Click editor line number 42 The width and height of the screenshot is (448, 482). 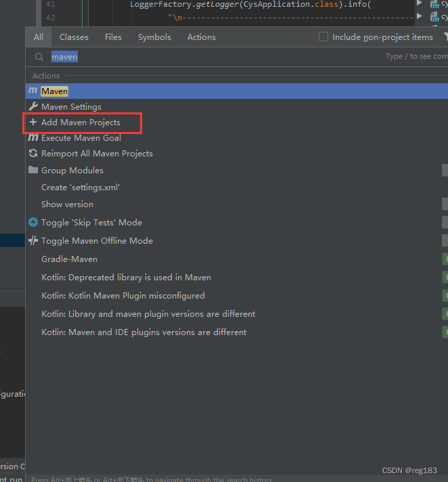click(50, 18)
